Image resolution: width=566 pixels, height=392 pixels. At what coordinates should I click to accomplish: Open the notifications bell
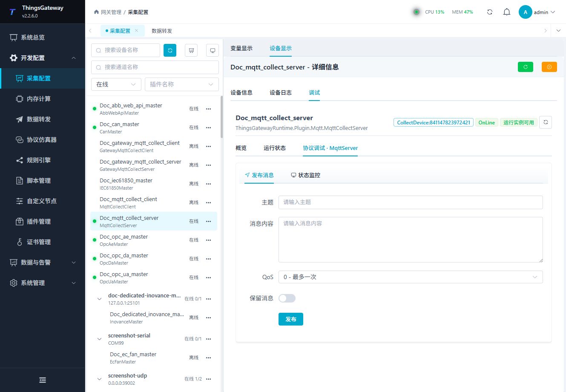click(507, 12)
